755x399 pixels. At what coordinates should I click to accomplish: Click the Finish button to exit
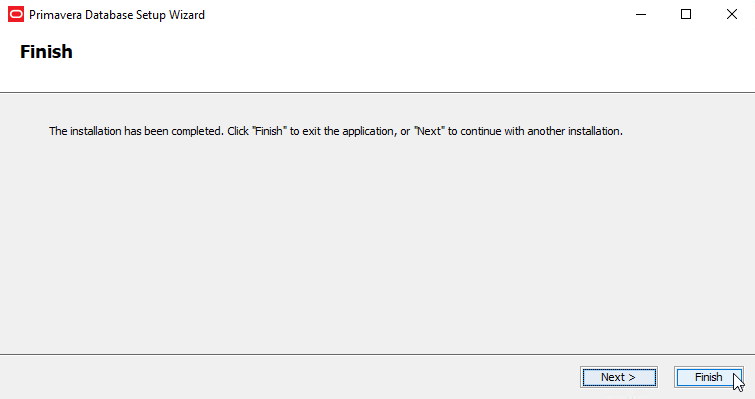[709, 377]
